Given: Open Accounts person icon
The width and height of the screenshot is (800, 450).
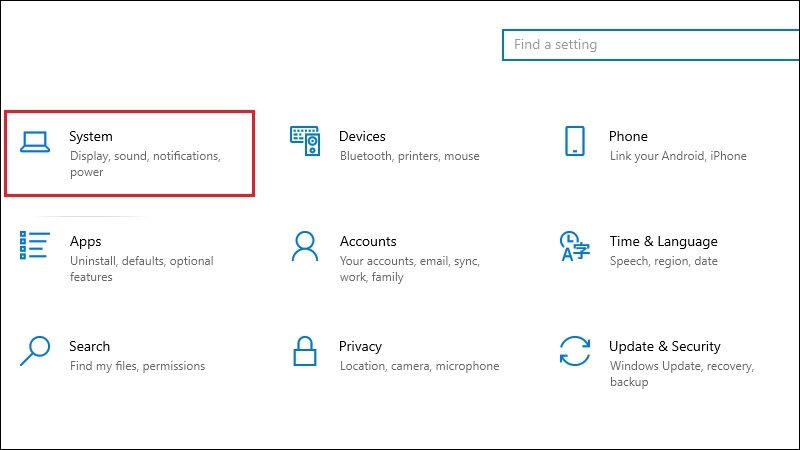Looking at the screenshot, I should point(305,246).
